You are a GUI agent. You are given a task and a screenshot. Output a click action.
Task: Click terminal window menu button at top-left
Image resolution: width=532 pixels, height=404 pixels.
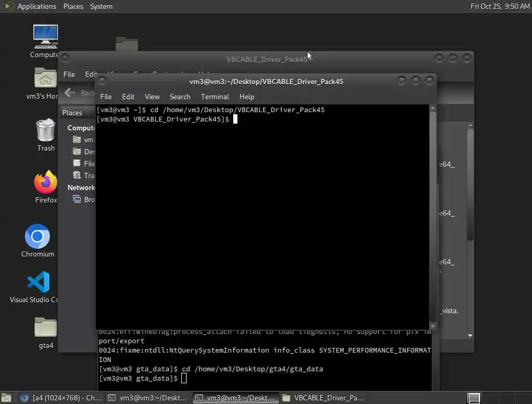101,80
